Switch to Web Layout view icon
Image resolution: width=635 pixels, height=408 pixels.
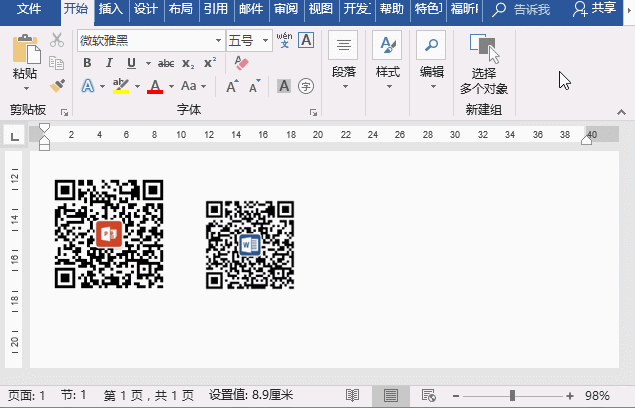[x=428, y=395]
